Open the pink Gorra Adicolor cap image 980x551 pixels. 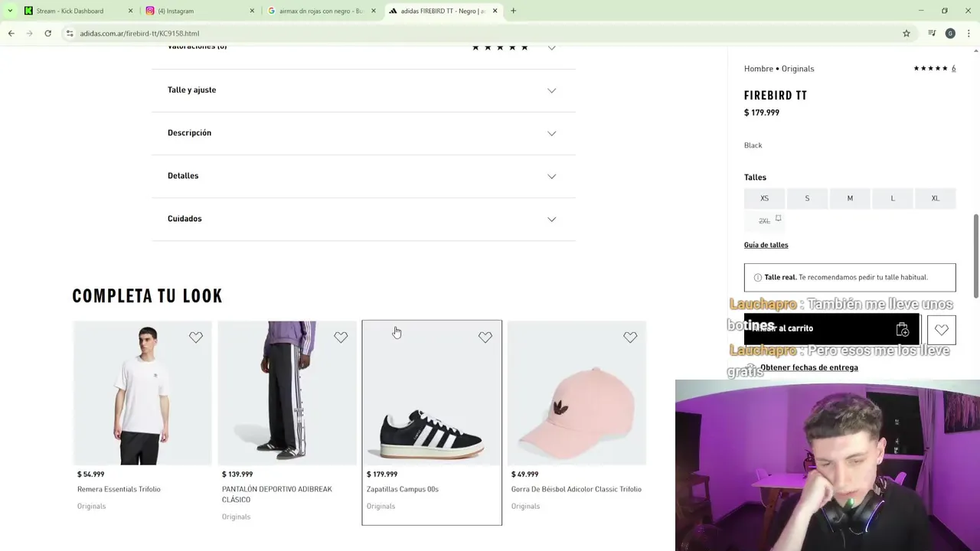577,393
